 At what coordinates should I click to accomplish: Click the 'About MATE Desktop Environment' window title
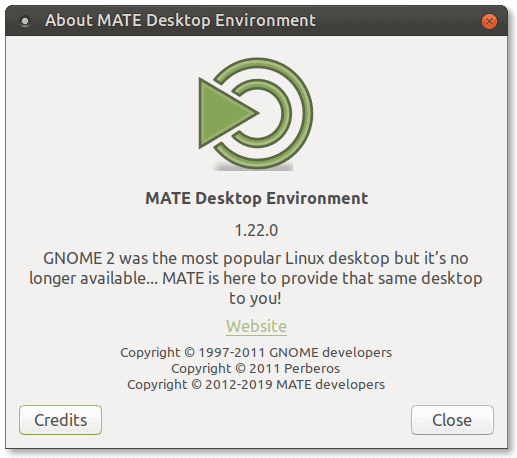pos(180,20)
